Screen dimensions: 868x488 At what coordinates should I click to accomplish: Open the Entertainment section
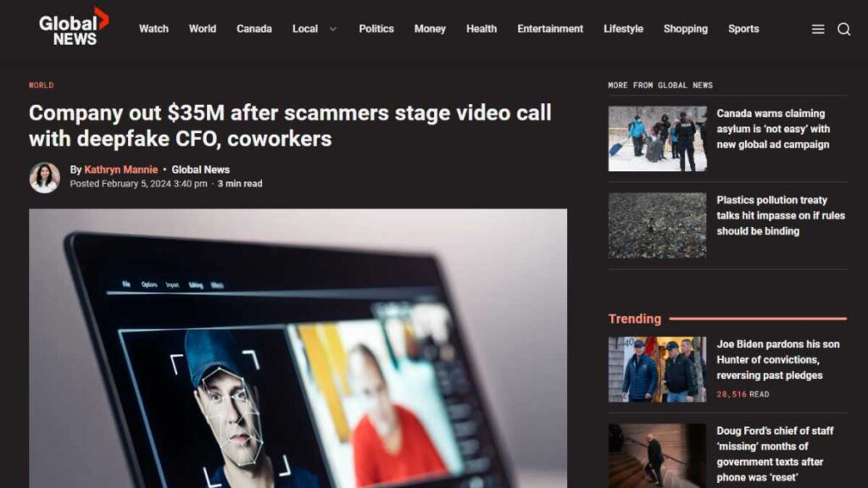(x=549, y=29)
